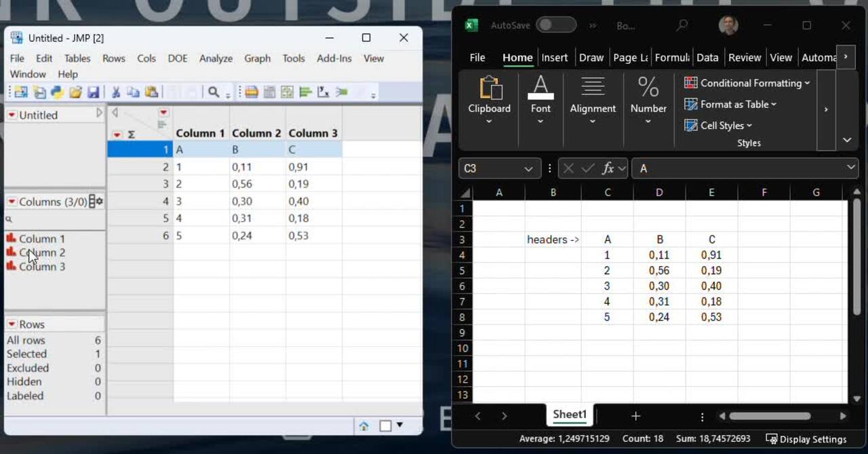This screenshot has width=868, height=454.
Task: Click the Excel search magnifier icon
Action: click(682, 26)
